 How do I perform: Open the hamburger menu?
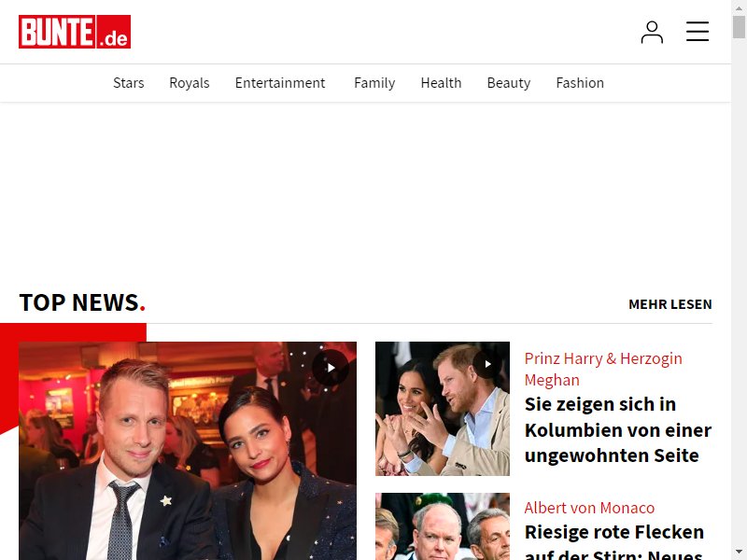[698, 32]
